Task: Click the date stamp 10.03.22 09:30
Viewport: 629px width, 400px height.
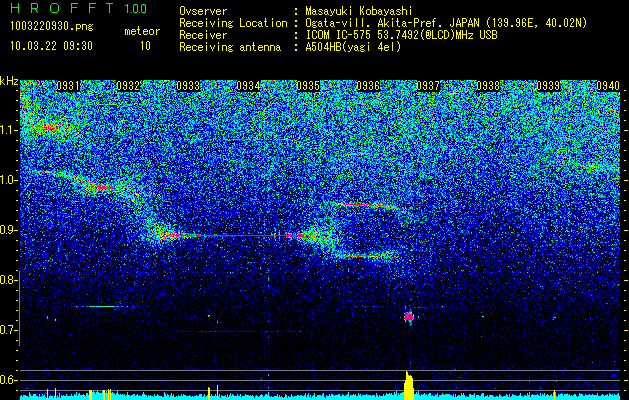Action: pyautogui.click(x=51, y=46)
